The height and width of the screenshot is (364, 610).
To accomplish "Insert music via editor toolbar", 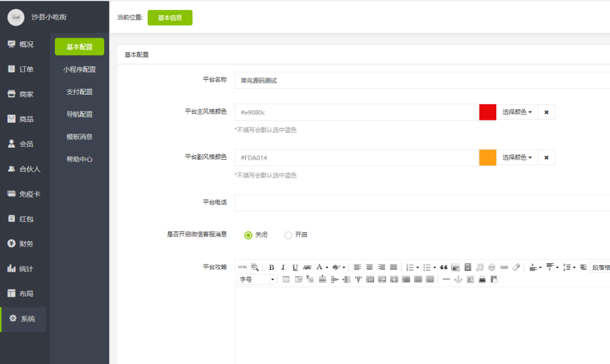I will [x=480, y=267].
